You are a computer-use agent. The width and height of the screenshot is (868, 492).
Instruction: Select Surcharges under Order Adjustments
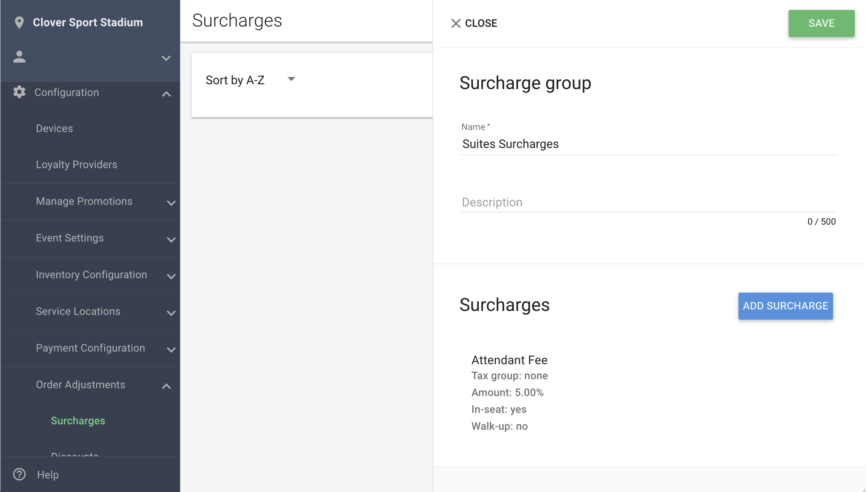pyautogui.click(x=77, y=420)
